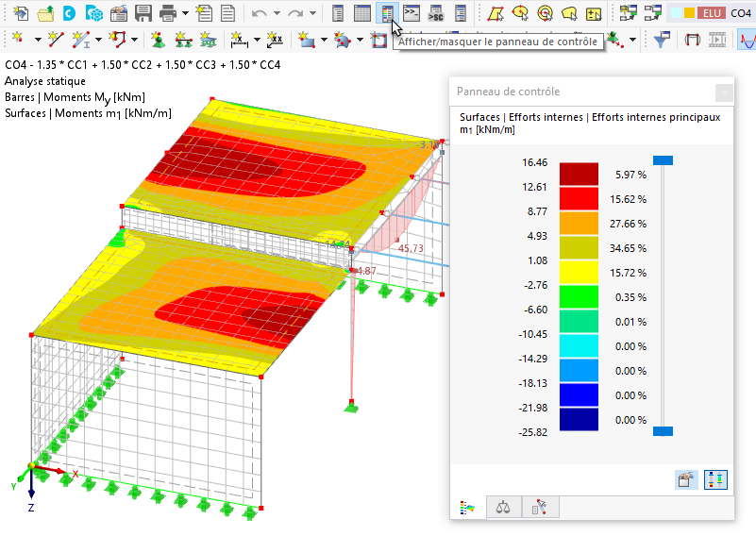Add a new surface support
756x536 pixels.
pyautogui.click(x=208, y=40)
